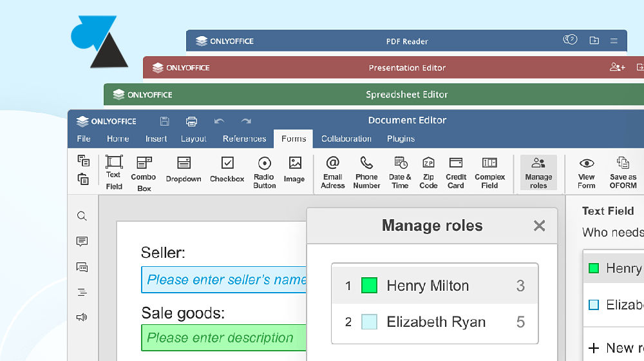644x361 pixels.
Task: Click the Undo arrow icon
Action: (219, 121)
